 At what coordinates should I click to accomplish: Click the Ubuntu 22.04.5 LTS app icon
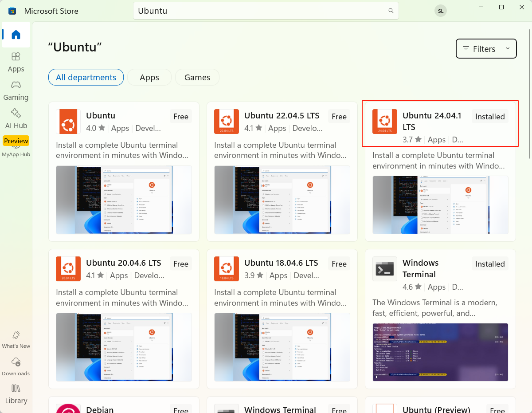pos(227,122)
